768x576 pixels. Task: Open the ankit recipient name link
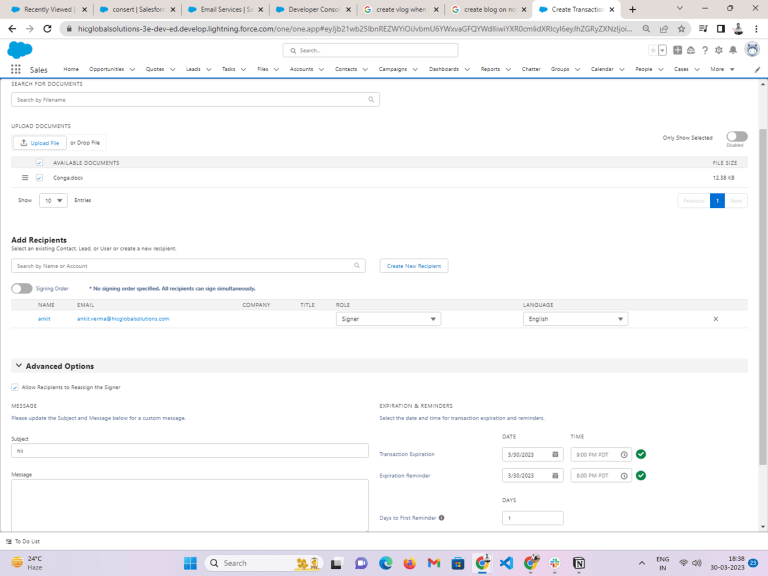point(44,319)
